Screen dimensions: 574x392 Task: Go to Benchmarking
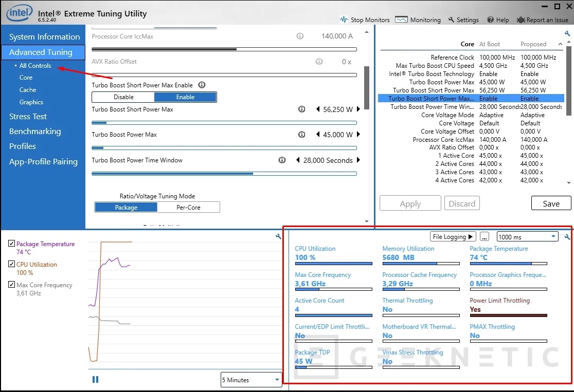coord(35,132)
